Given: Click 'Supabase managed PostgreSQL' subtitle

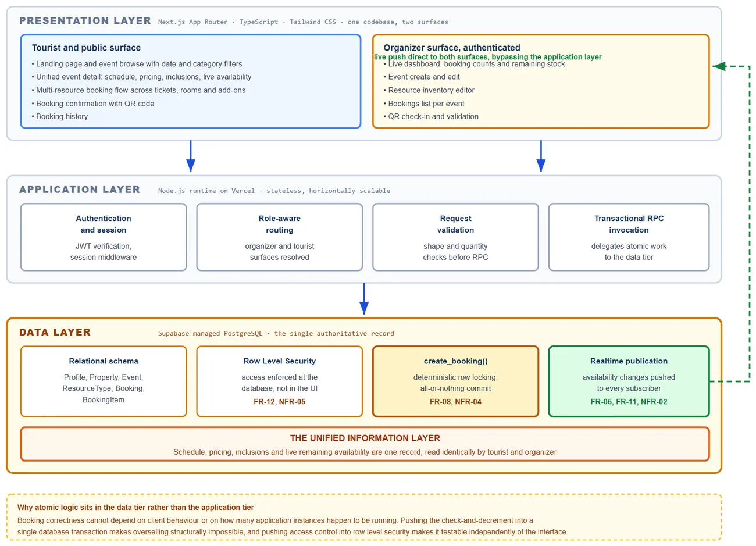Looking at the screenshot, I should (276, 334).
